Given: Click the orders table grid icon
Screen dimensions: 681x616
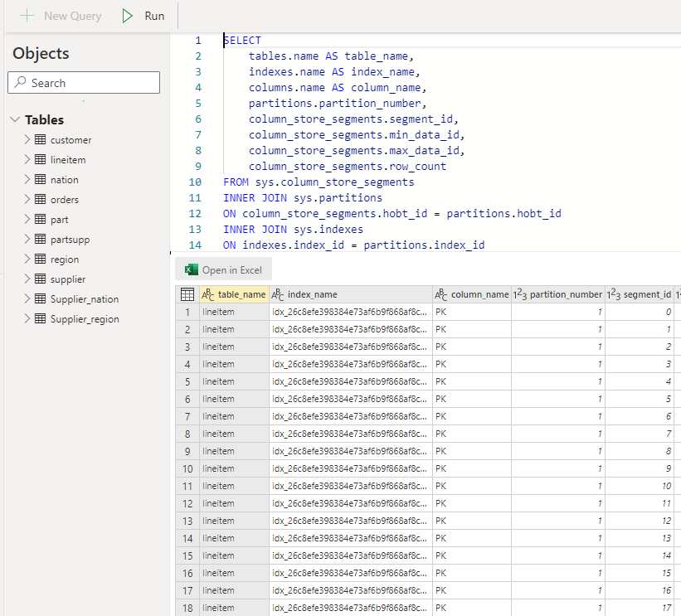Looking at the screenshot, I should tap(40, 199).
